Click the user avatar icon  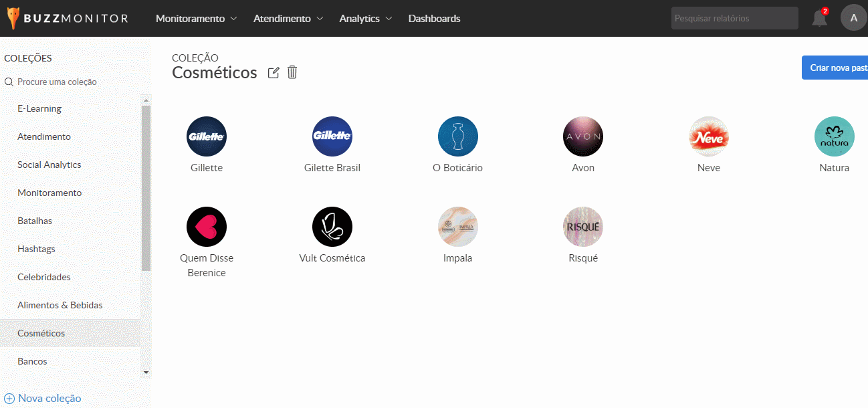[x=853, y=18]
